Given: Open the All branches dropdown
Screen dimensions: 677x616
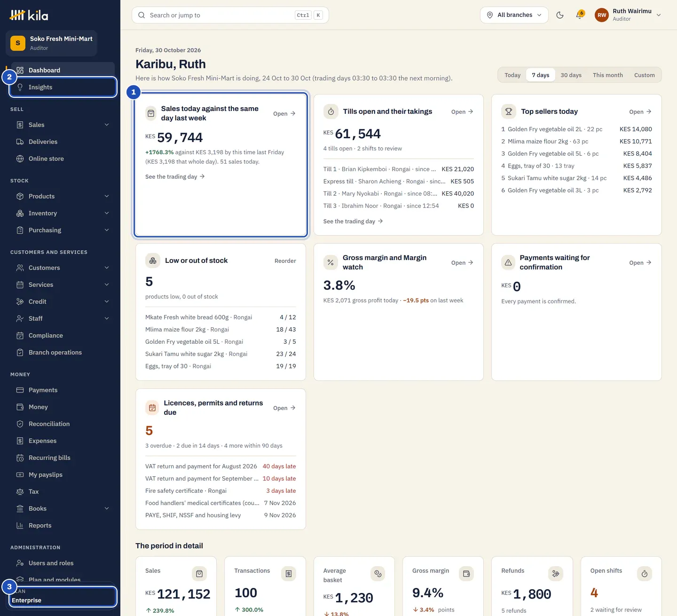Looking at the screenshot, I should 514,15.
